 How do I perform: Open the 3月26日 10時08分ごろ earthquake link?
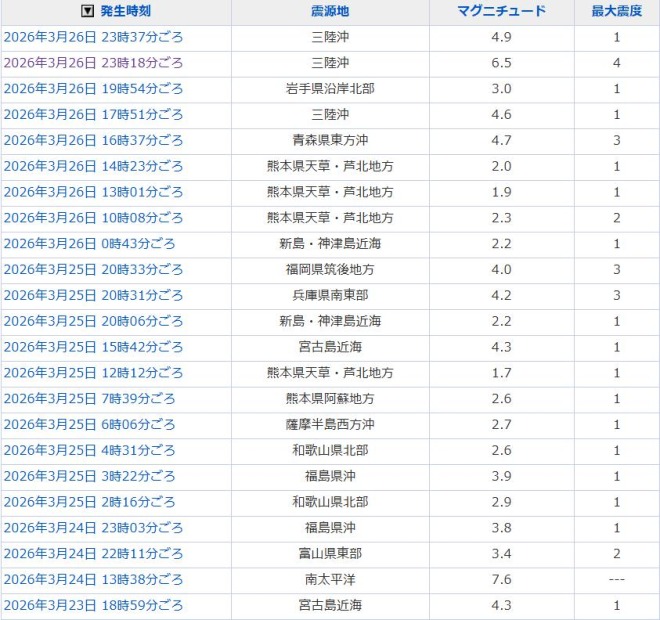coord(94,218)
